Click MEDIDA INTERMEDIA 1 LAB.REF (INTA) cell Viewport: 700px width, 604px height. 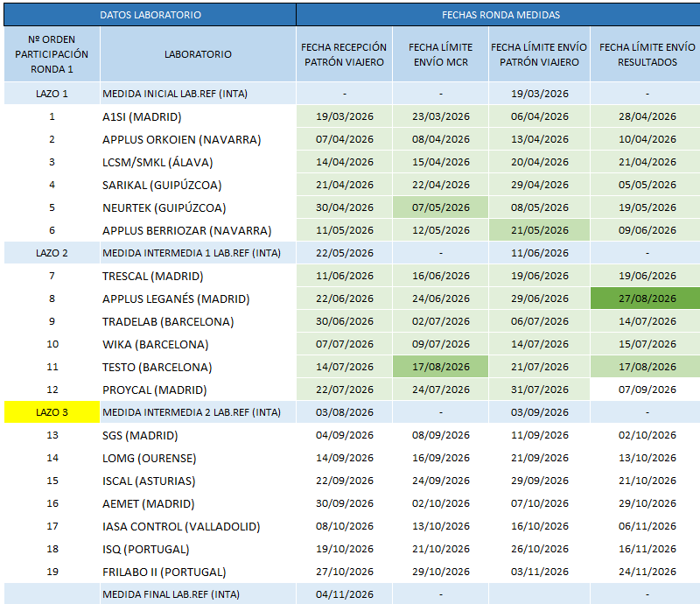198,253
